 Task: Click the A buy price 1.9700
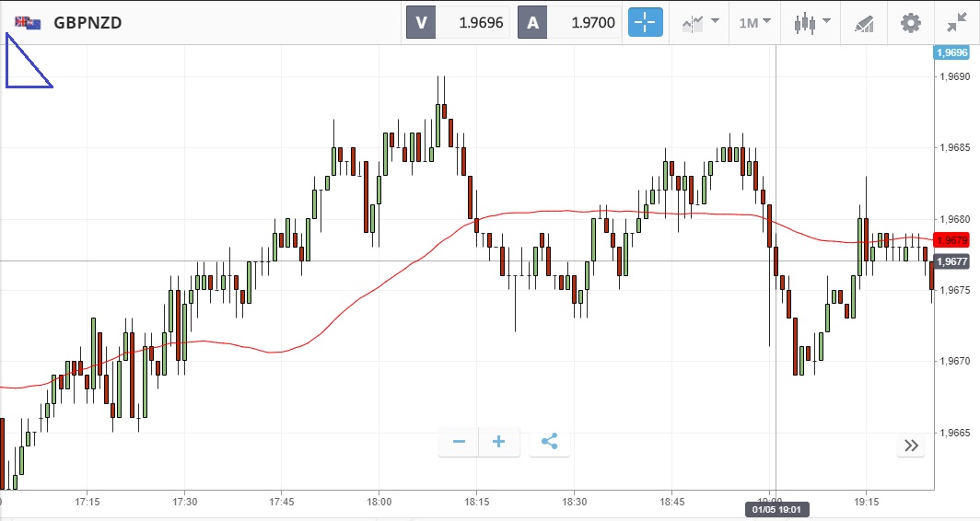(x=569, y=22)
